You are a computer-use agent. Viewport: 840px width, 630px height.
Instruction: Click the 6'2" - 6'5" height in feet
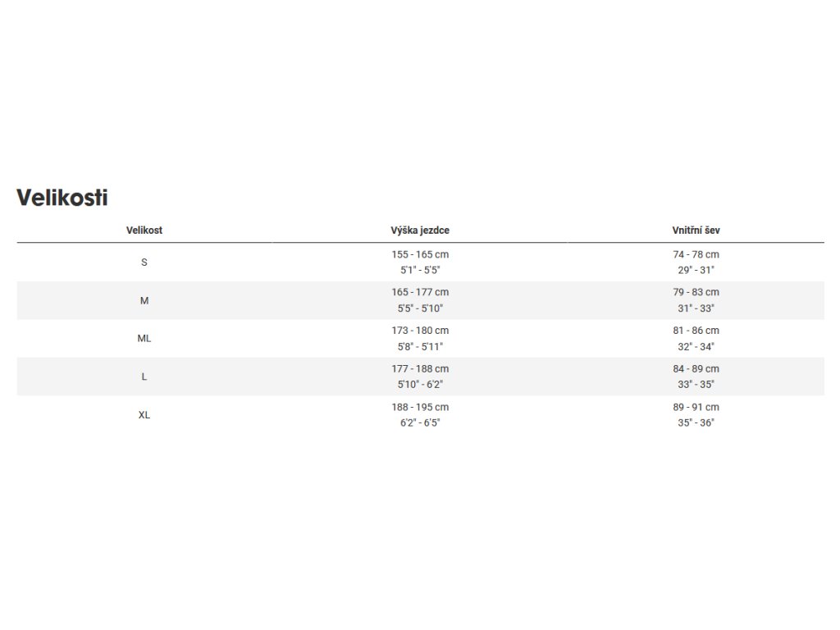pos(420,422)
